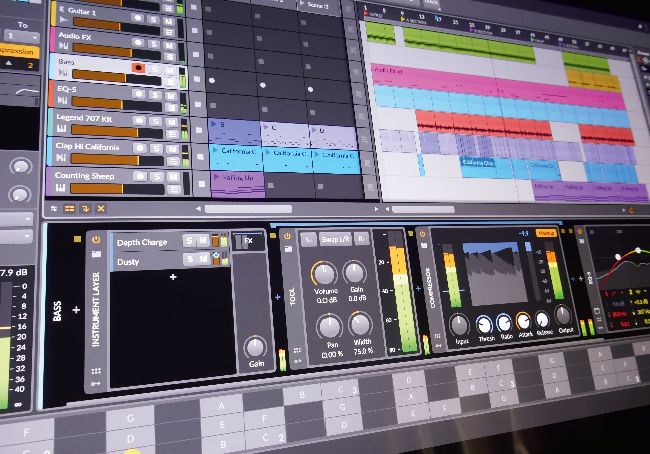Open the Counting Sheep track menu
650x454 pixels.
(174, 190)
